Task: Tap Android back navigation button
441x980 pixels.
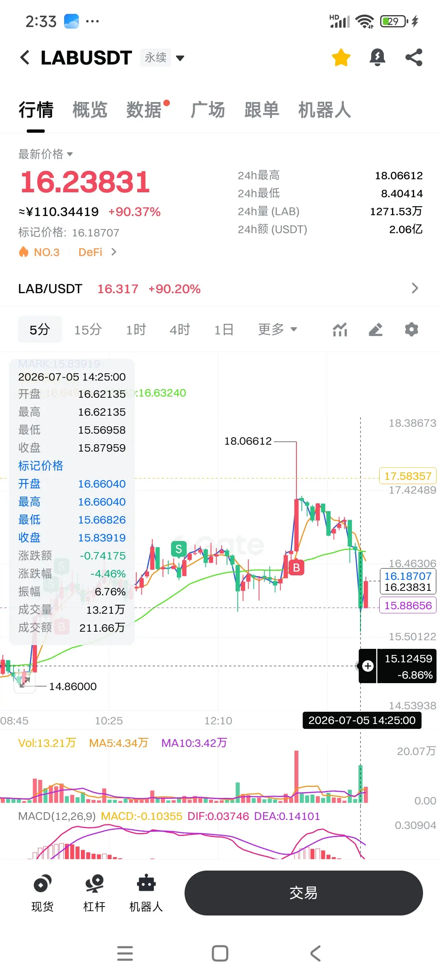Action: (x=315, y=953)
